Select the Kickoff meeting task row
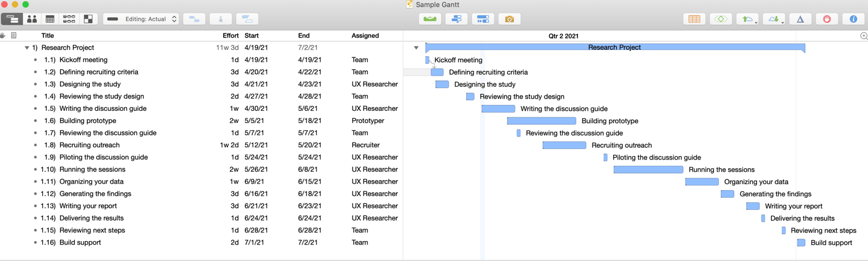The image size is (868, 261). pyautogui.click(x=201, y=60)
